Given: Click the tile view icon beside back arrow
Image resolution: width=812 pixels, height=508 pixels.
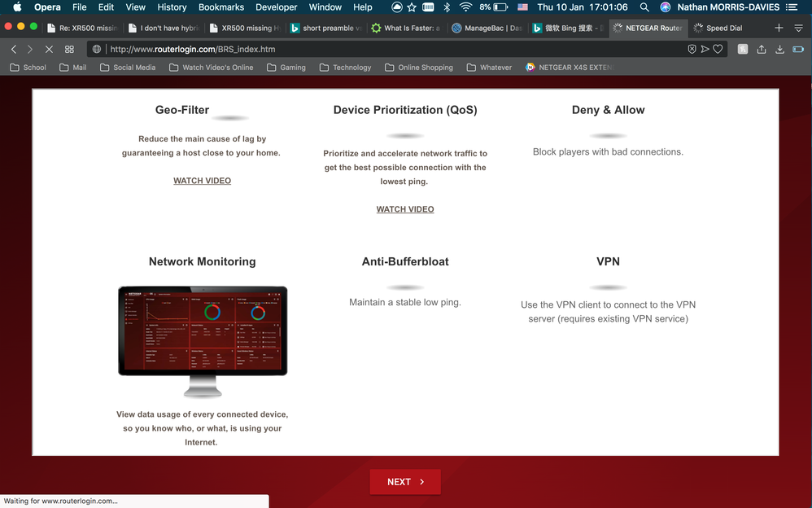Looking at the screenshot, I should (69, 49).
